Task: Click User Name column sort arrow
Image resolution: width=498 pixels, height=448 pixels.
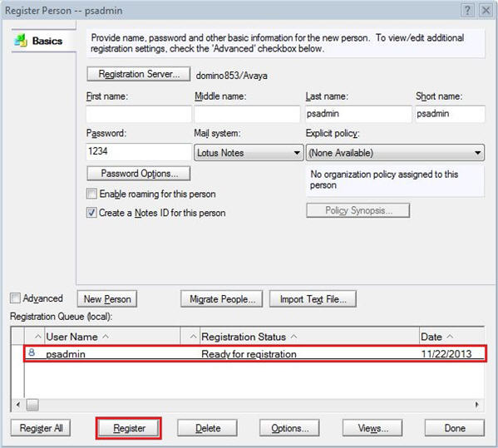Action: (106, 337)
